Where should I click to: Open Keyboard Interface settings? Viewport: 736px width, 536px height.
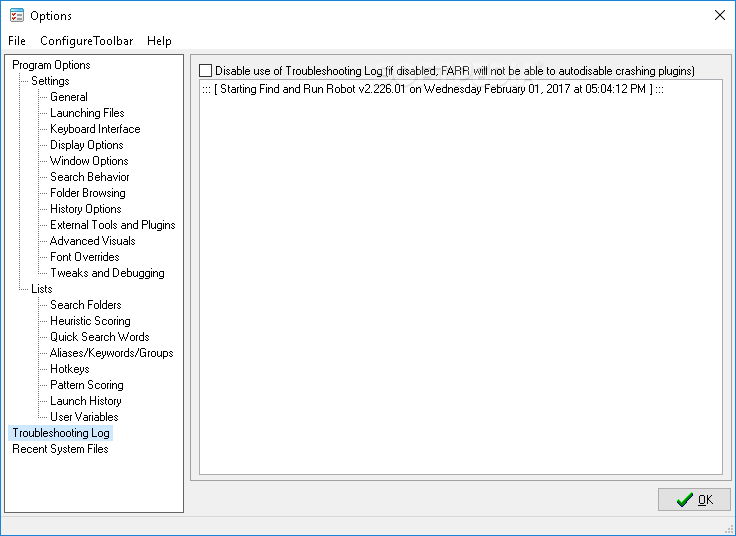pos(95,129)
